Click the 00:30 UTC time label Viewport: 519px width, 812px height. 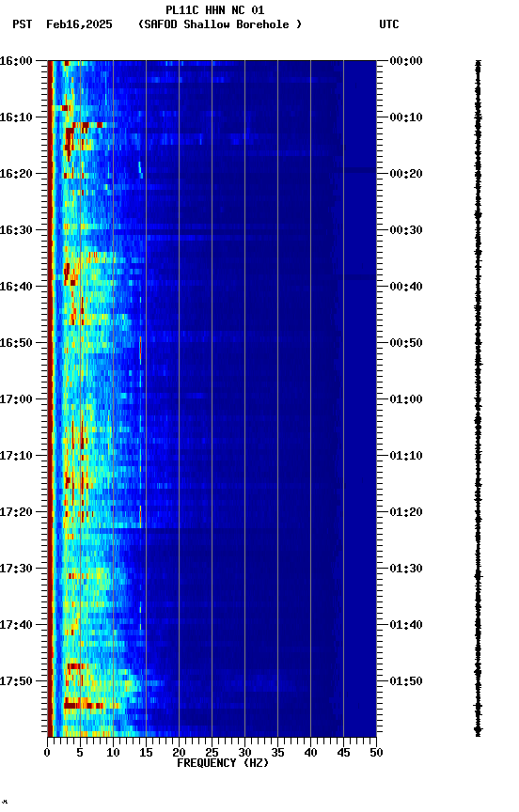406,230
